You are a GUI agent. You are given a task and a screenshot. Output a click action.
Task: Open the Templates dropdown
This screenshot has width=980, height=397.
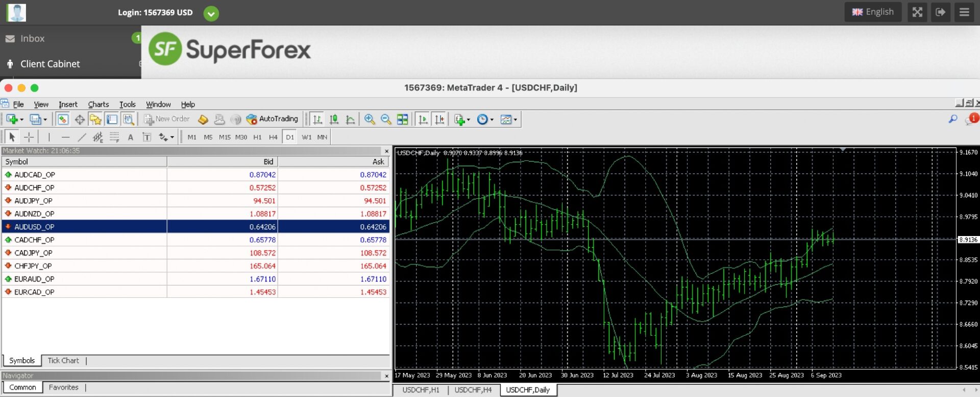pos(508,120)
